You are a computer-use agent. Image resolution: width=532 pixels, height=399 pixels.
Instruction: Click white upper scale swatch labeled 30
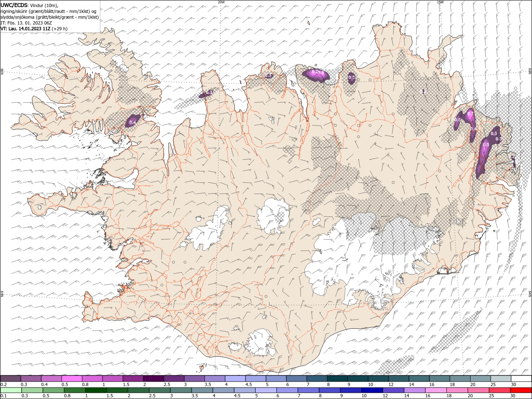(x=521, y=379)
